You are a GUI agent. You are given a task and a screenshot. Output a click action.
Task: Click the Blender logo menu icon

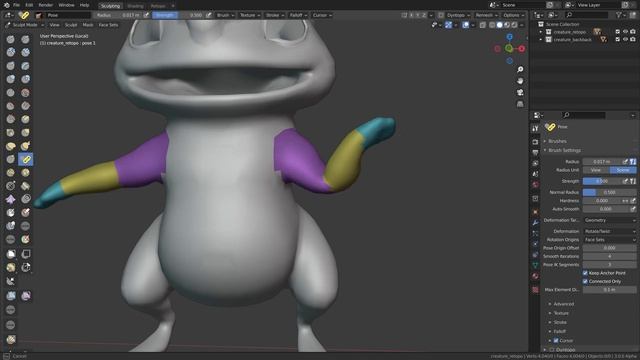coord(7,5)
